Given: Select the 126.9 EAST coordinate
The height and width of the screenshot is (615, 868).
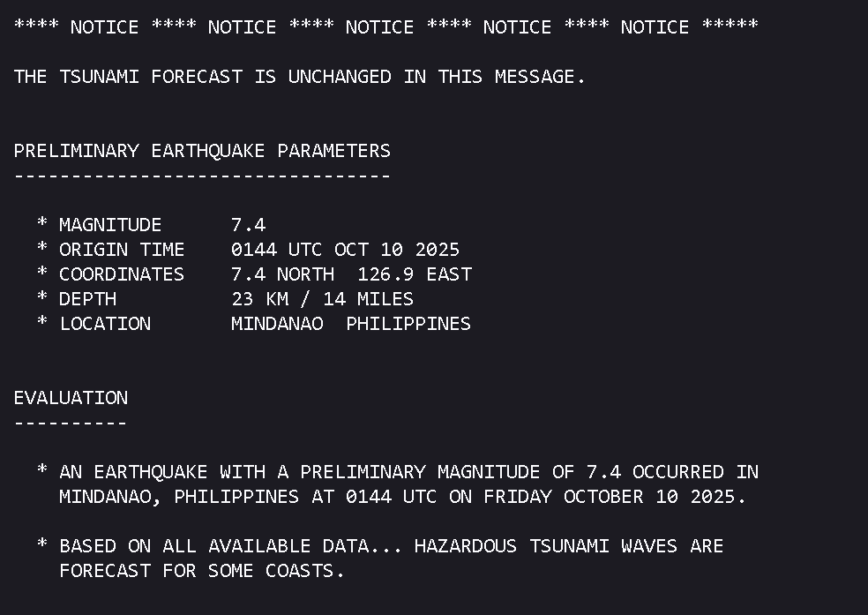Looking at the screenshot, I should 415,274.
